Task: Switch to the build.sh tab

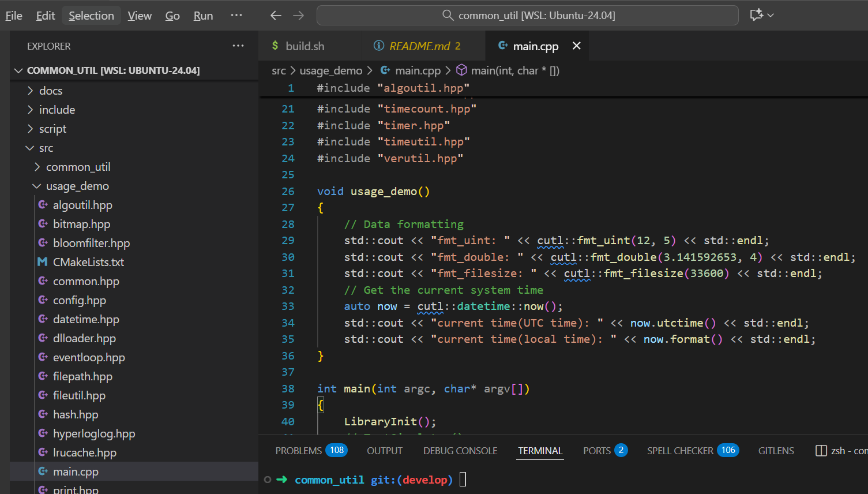Action: coord(305,46)
